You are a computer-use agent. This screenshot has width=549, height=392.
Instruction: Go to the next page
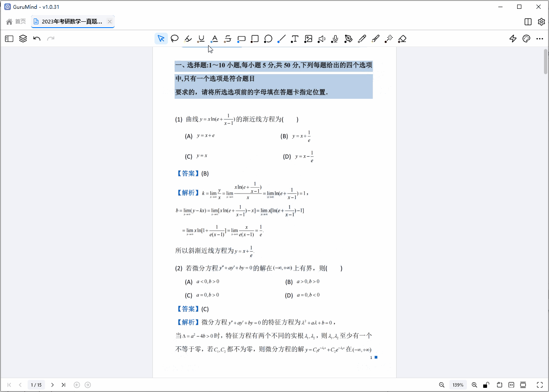(x=52, y=385)
